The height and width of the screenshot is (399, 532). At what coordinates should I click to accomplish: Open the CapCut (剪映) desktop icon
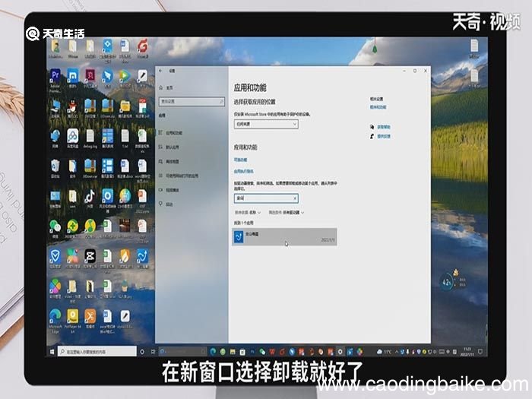point(90,258)
